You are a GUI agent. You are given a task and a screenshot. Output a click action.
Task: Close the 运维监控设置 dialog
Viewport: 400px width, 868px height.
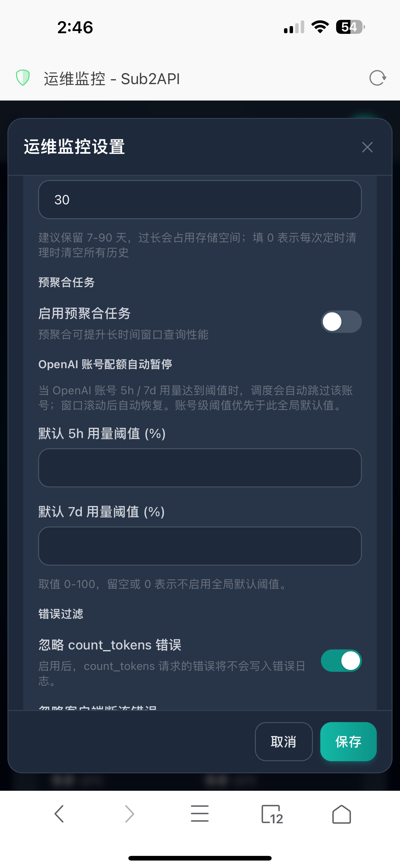tap(367, 147)
